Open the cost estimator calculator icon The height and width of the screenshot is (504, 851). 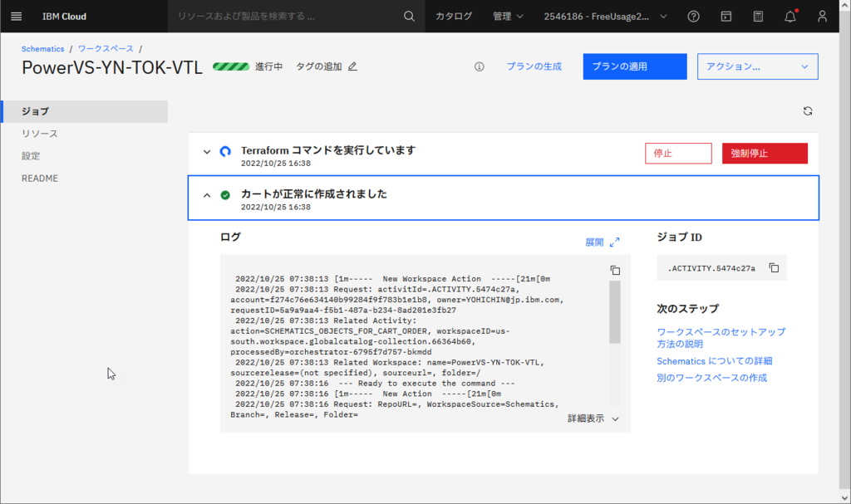(x=758, y=17)
